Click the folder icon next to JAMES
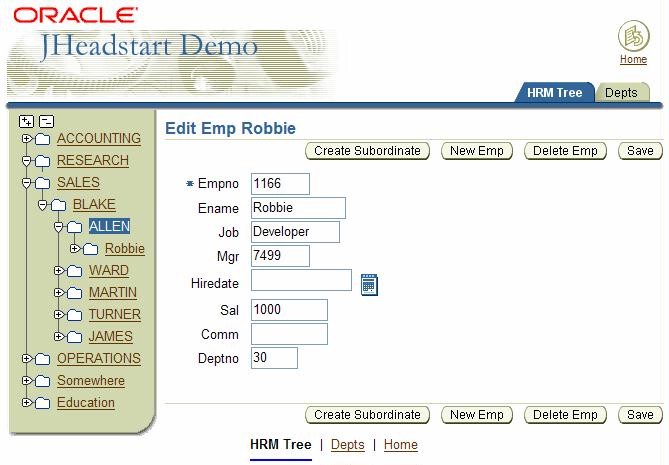 74,337
